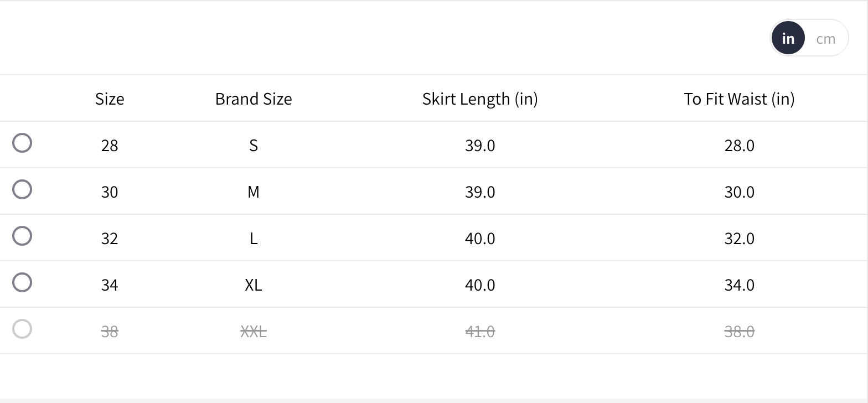Click the 34.0 waist measurement value
Image resolution: width=868 pixels, height=403 pixels.
(739, 285)
